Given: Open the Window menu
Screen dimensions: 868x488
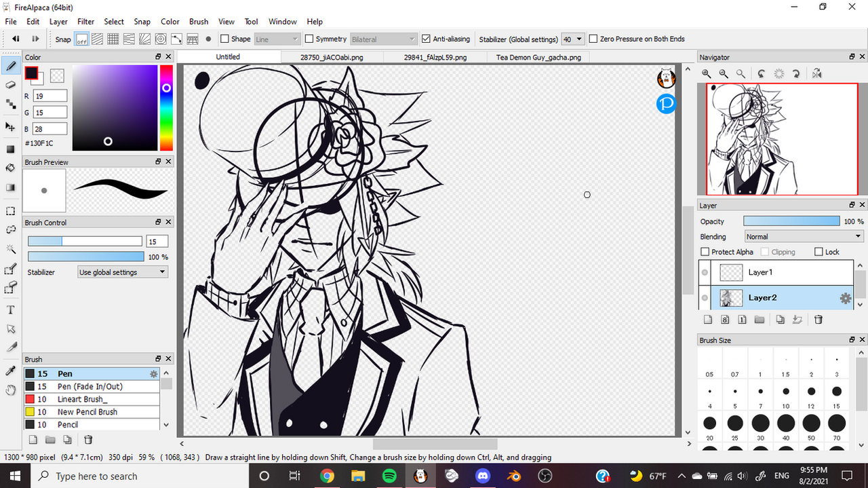Looking at the screenshot, I should click(283, 22).
